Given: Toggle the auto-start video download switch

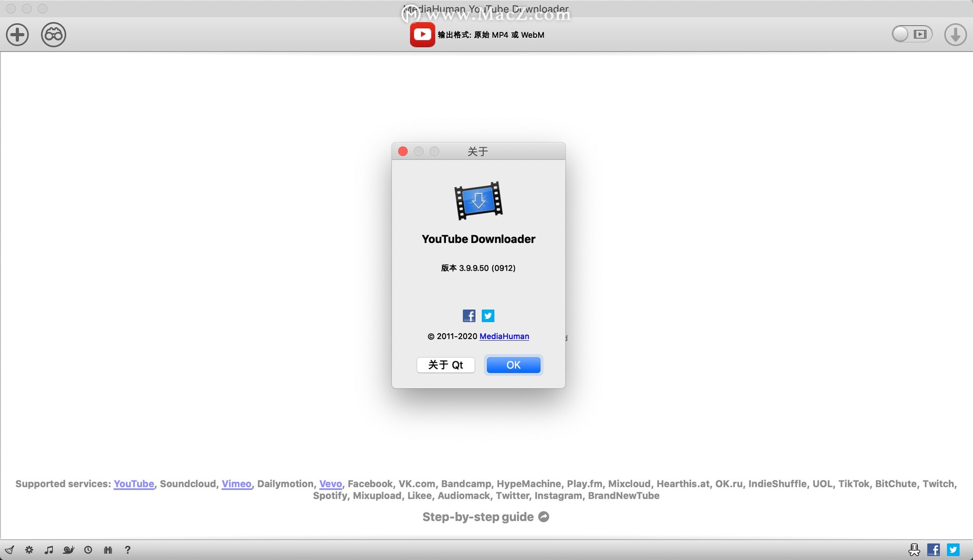Looking at the screenshot, I should point(912,34).
